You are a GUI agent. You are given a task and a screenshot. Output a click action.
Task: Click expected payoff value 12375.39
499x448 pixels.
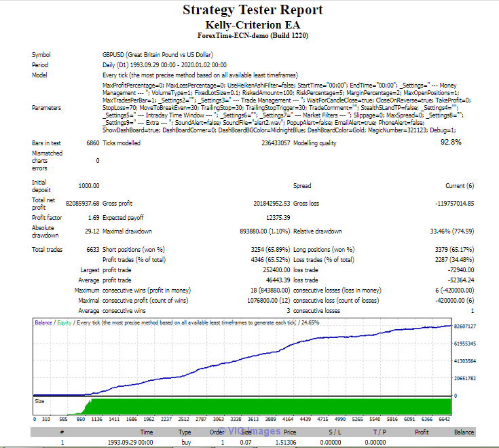click(278, 218)
